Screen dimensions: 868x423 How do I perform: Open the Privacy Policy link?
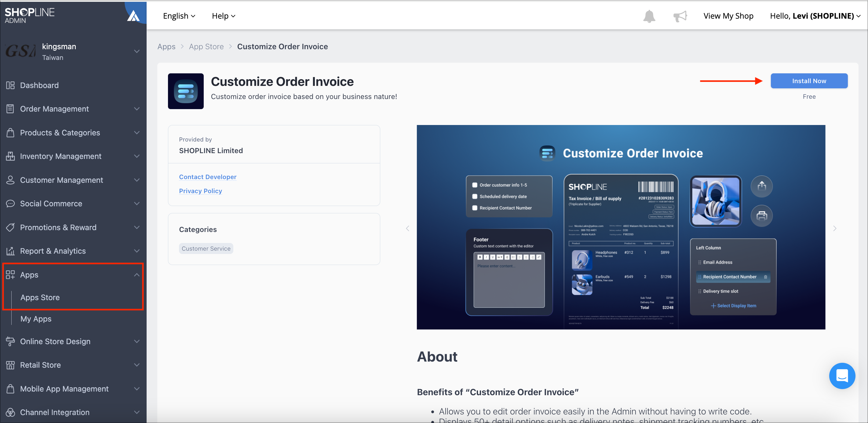coord(200,191)
